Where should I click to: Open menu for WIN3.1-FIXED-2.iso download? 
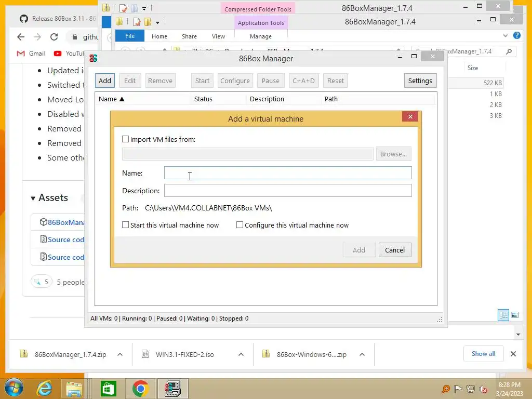(x=241, y=354)
